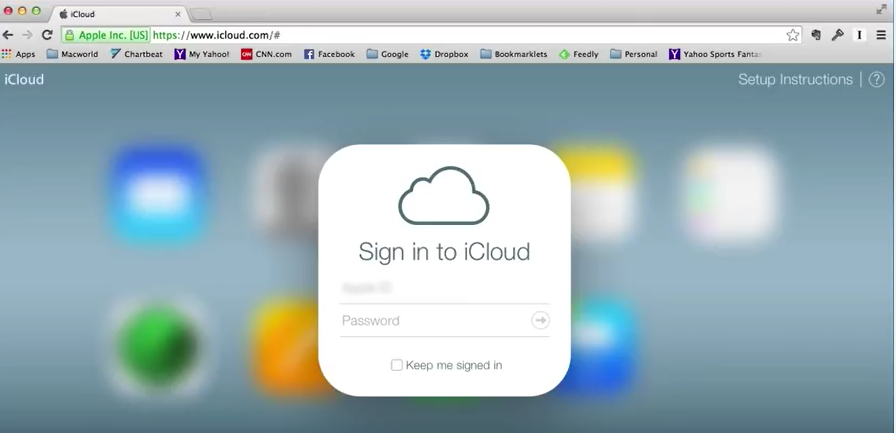Click the Apple ID input field
This screenshot has width=896, height=433.
[445, 288]
